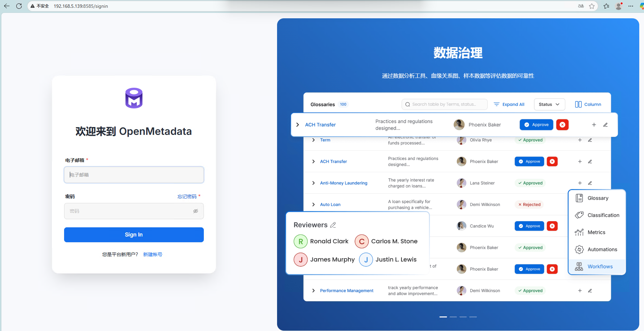Open the browser favorites list icon
The width and height of the screenshot is (644, 331).
(606, 6)
